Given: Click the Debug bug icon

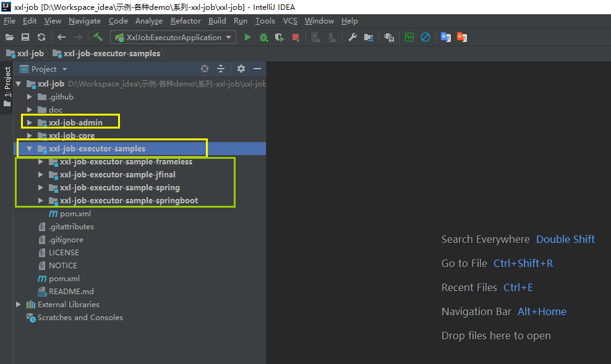Looking at the screenshot, I should (x=264, y=37).
